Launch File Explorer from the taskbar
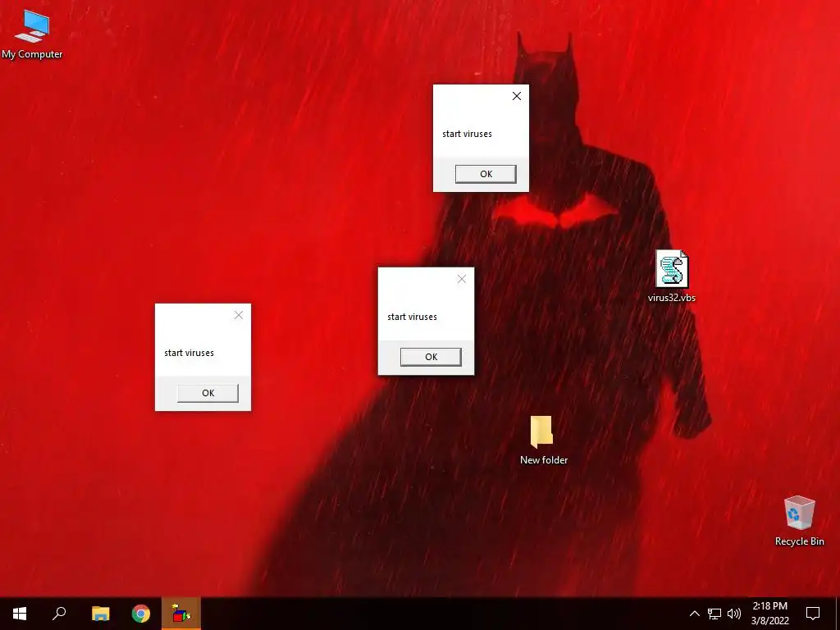840x630 pixels. coord(100,614)
